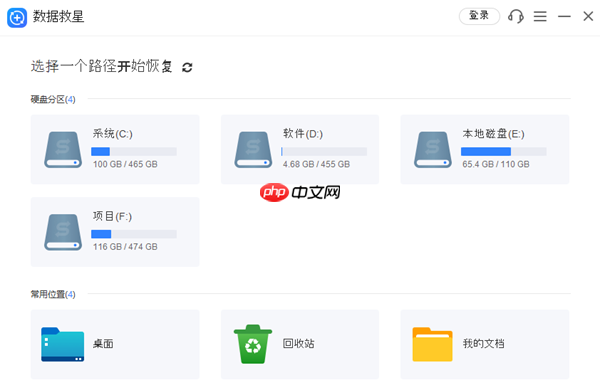Select the 本地磁盘(E:) drive icon

click(433, 150)
